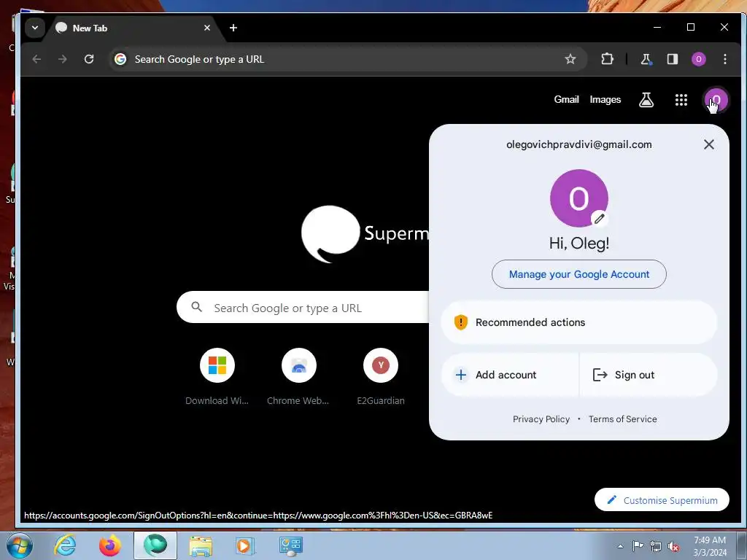The image size is (747, 560).
Task: Open Search Labs flask icon on page
Action: [646, 99]
